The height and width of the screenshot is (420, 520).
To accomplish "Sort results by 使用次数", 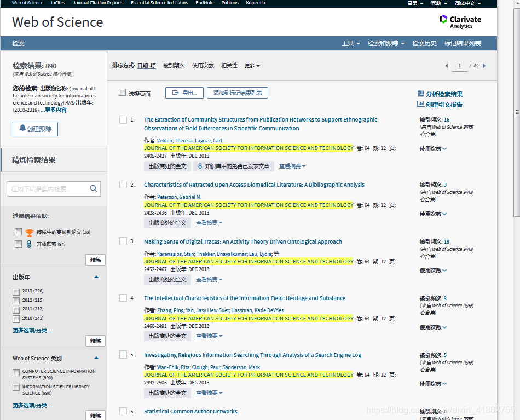I will (x=203, y=66).
